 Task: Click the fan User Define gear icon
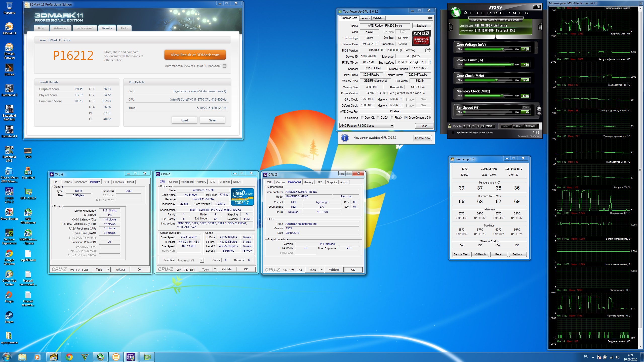tap(539, 110)
